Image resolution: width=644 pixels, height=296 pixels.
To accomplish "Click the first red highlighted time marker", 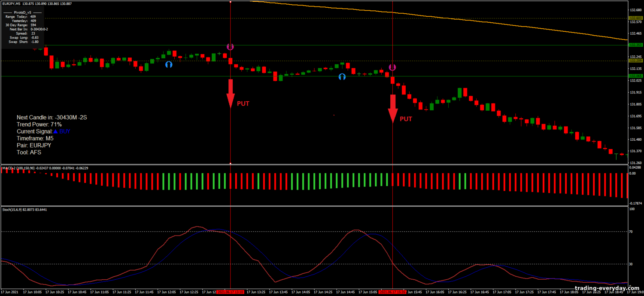I will pos(231,292).
